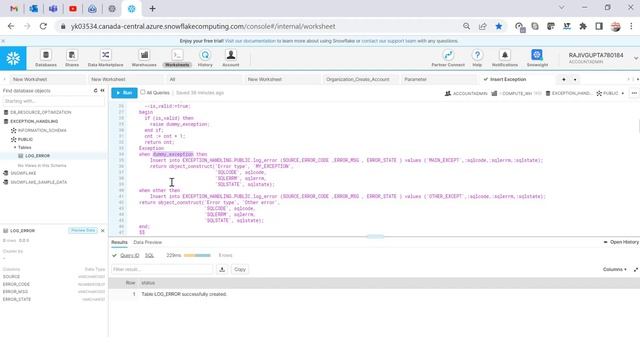Copy the query results
The image size is (640, 360).
pyautogui.click(x=240, y=269)
